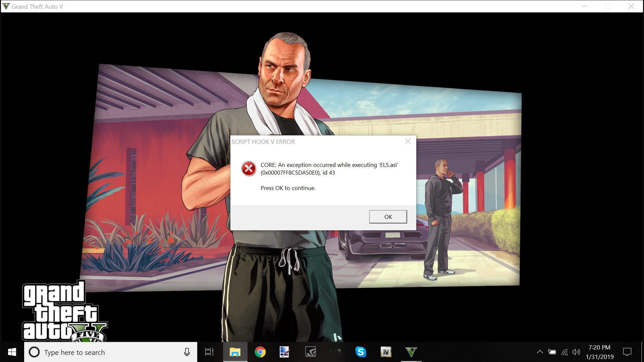Open Skype from the taskbar

[x=361, y=352]
